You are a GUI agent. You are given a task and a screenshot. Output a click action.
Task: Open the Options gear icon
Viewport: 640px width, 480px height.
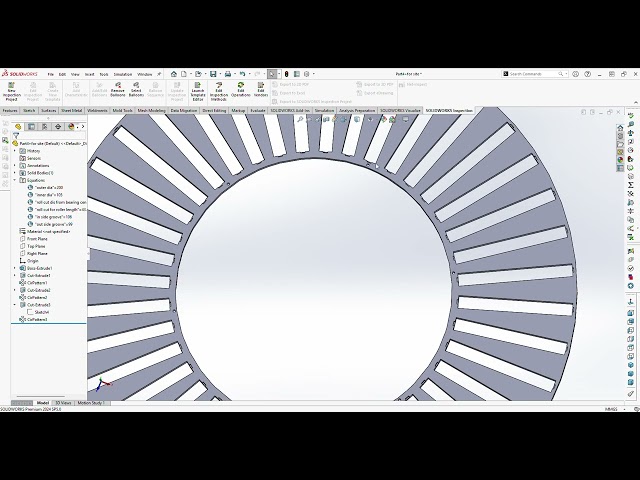[307, 74]
